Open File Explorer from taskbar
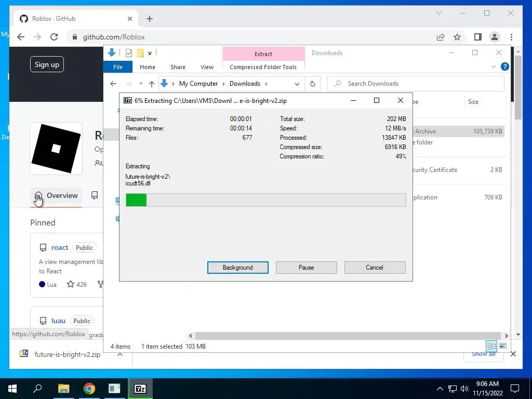This screenshot has height=399, width=532. tap(63, 389)
